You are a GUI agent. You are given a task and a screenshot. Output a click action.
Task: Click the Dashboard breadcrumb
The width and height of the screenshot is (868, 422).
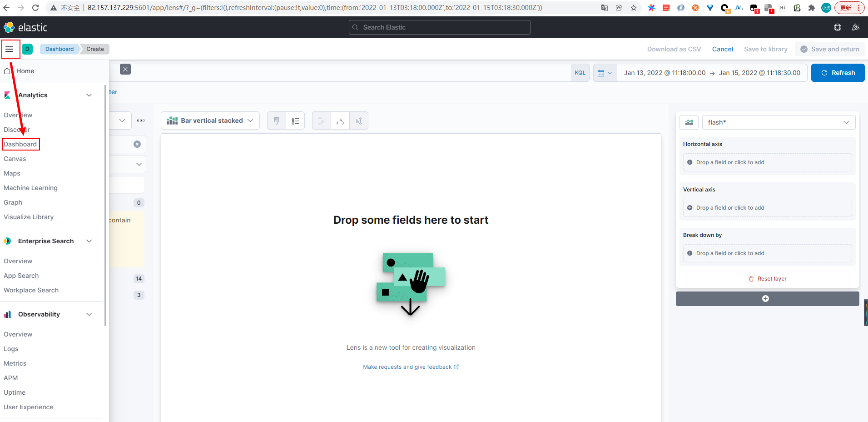click(60, 49)
